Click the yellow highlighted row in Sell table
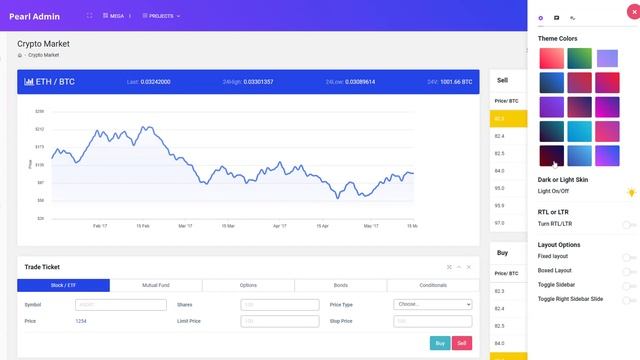Viewport: 640px width, 360px height. click(x=509, y=119)
